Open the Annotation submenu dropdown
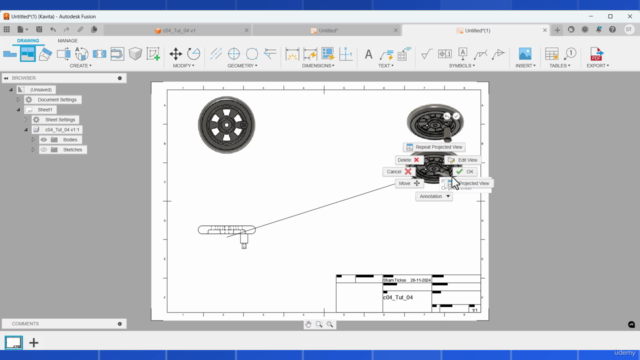Screen dimensions: 640x360 pos(434,196)
